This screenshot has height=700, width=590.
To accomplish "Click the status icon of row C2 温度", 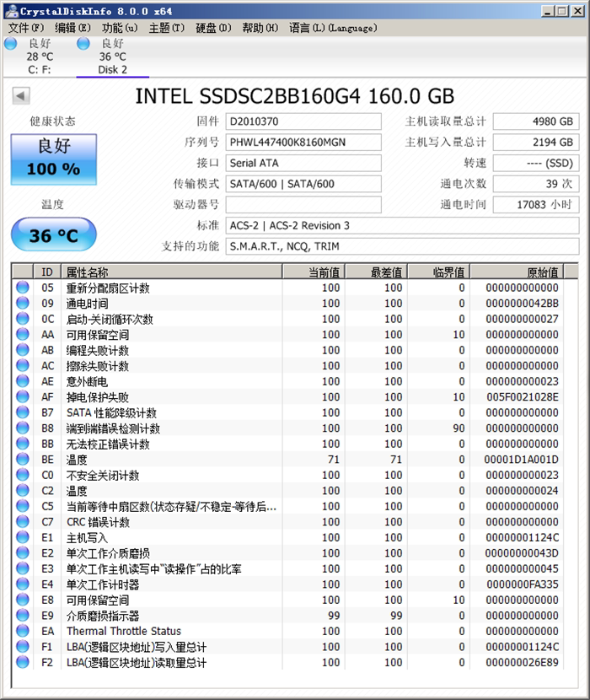I will point(23,490).
